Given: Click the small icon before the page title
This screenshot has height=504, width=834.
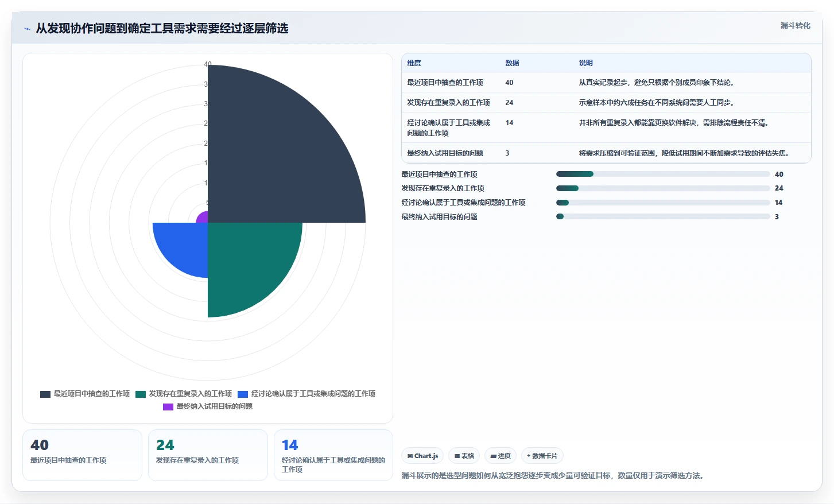Looking at the screenshot, I should click(x=27, y=29).
